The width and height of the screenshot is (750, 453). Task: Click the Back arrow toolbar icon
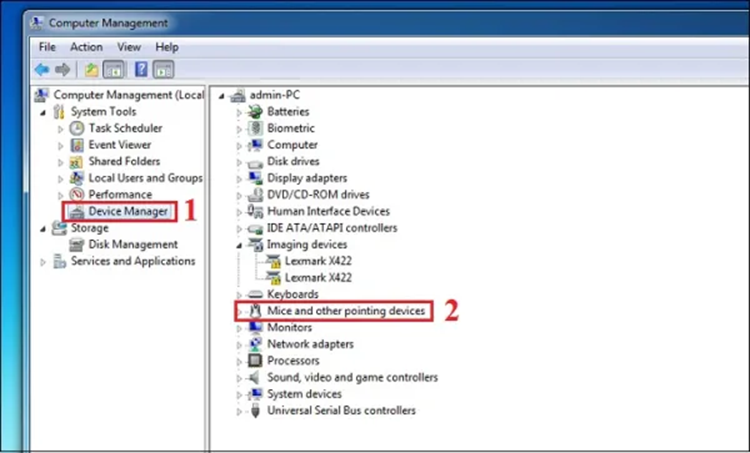click(42, 69)
